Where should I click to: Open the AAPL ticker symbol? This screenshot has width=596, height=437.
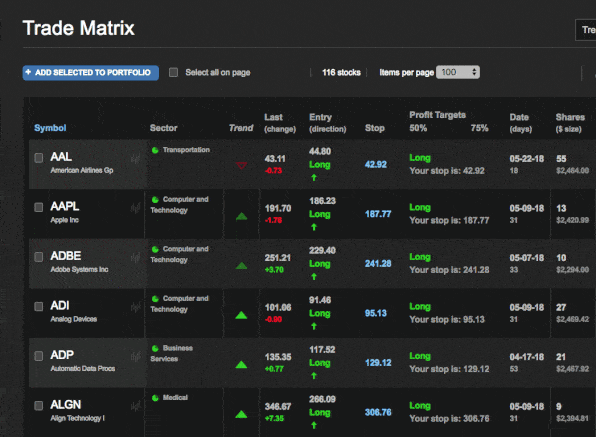tap(65, 206)
